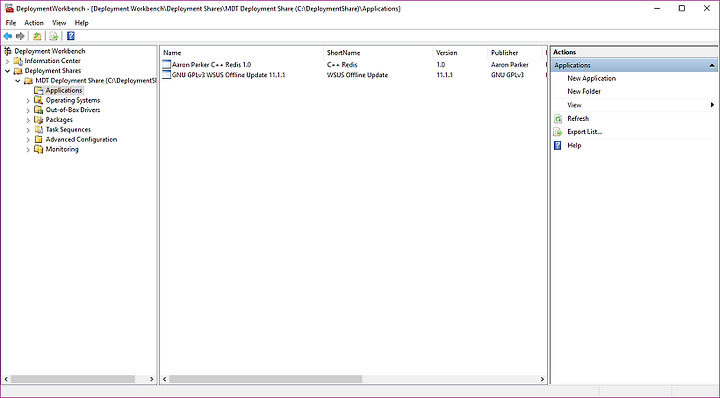Click the DeploymentWorkbench title bar app icon
The height and width of the screenshot is (398, 720).
click(9, 8)
